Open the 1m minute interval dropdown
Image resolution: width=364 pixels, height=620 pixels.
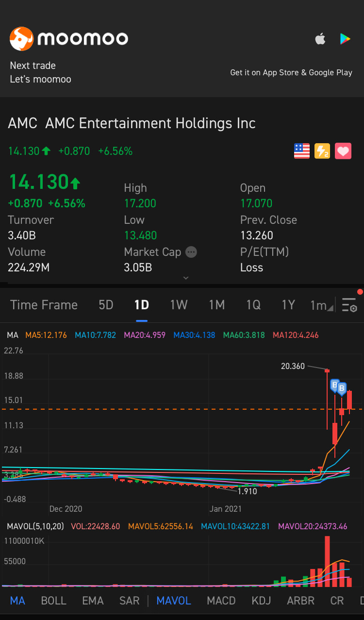coord(321,305)
